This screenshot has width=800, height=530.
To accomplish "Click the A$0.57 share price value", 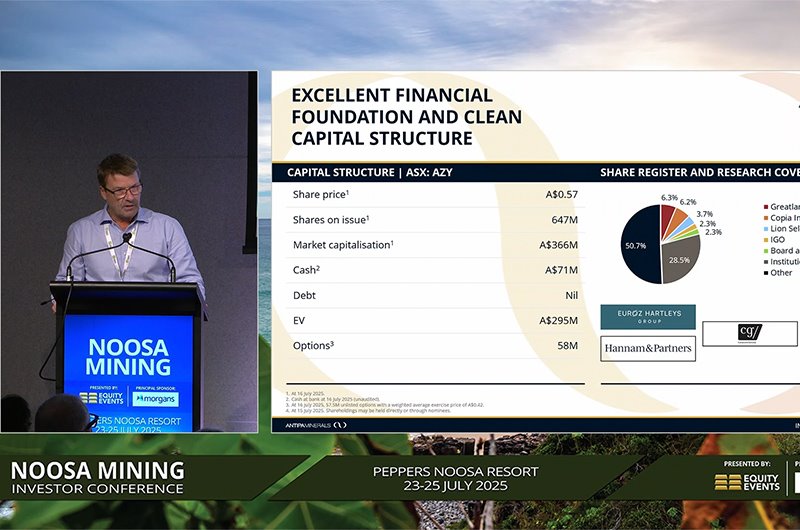I will click(x=562, y=194).
